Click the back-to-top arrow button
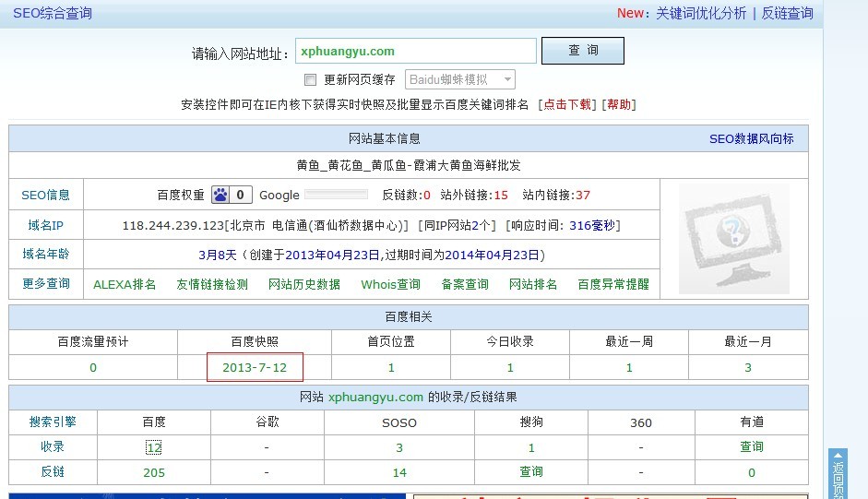 click(838, 474)
